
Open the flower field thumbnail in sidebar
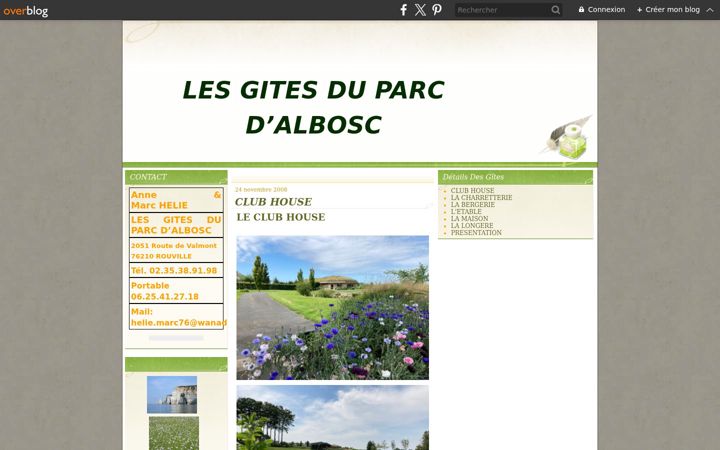[x=174, y=433]
